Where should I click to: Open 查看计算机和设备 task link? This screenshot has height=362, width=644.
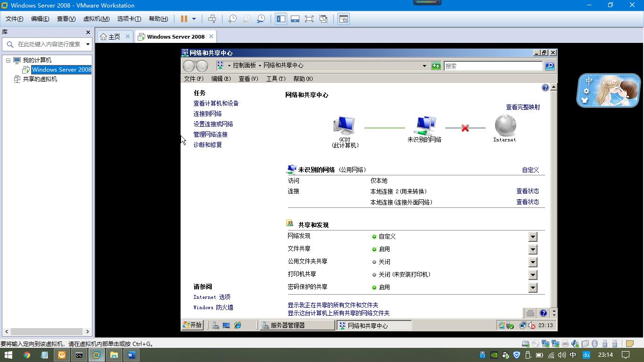pos(216,103)
